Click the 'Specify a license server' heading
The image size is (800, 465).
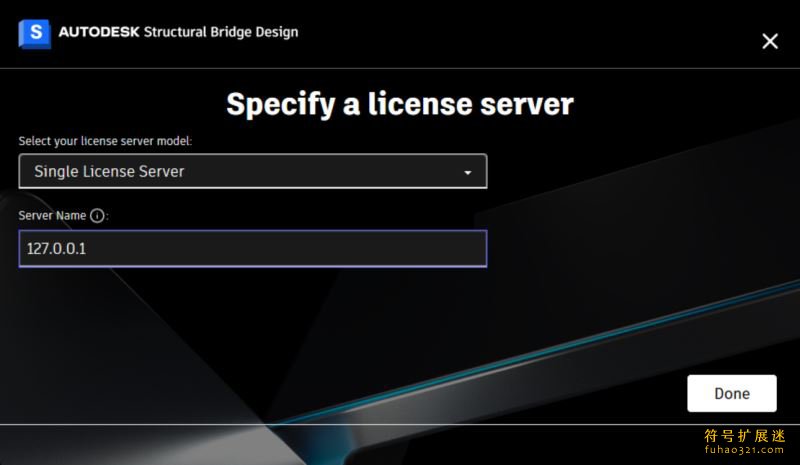click(x=400, y=104)
